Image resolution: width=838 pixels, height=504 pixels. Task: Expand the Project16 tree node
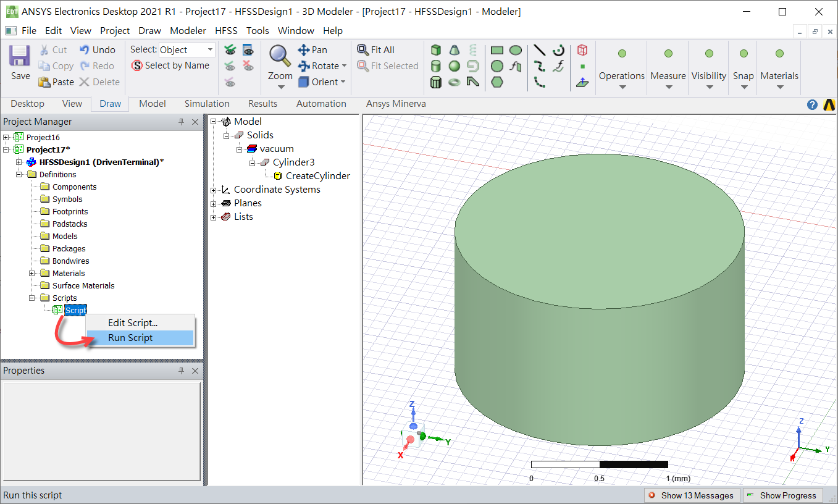[6, 137]
